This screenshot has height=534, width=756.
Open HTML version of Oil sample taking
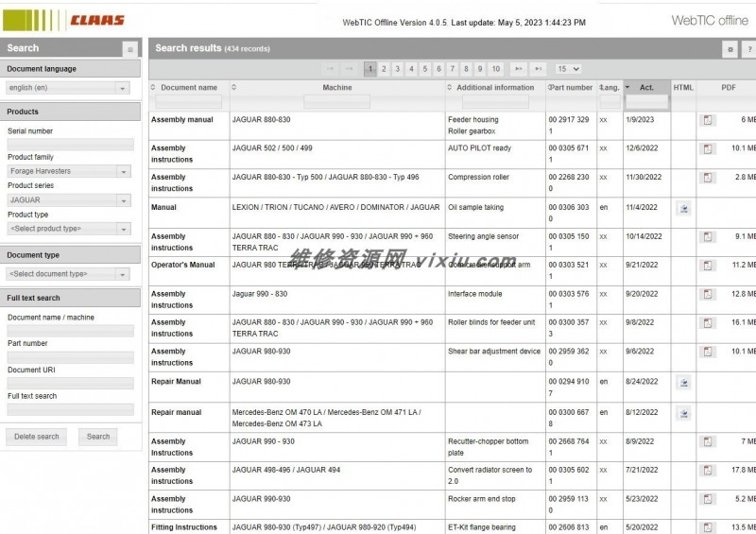click(x=683, y=208)
